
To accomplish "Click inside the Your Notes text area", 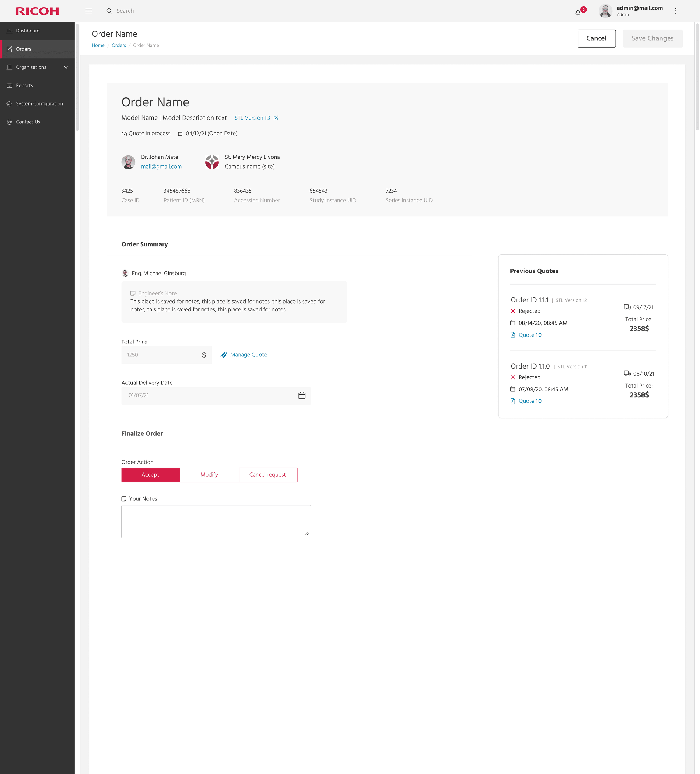I will (x=216, y=521).
